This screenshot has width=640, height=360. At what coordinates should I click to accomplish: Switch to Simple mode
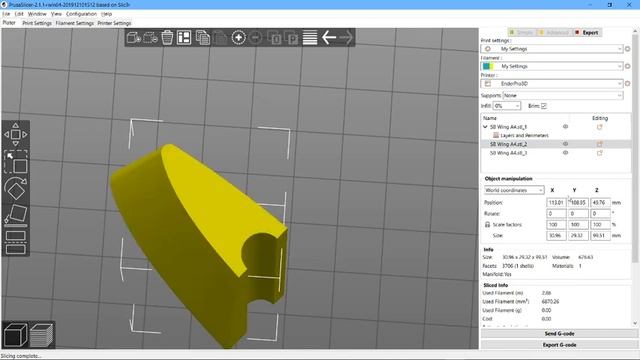coord(522,33)
